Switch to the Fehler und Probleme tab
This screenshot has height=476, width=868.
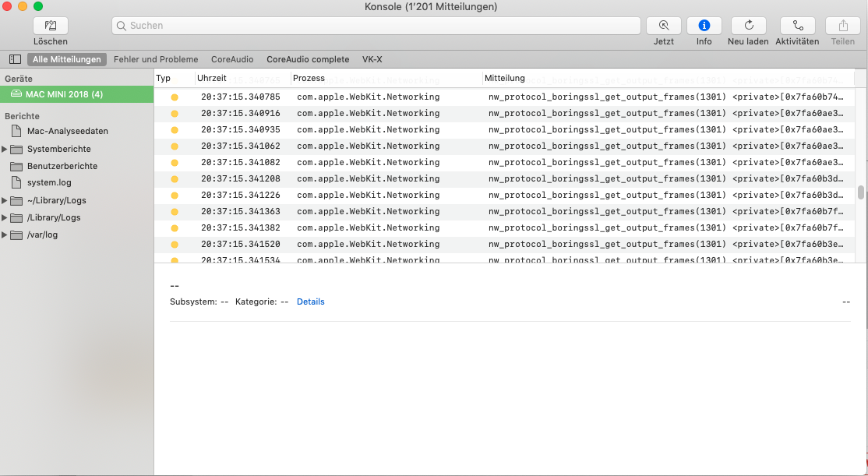tap(156, 59)
